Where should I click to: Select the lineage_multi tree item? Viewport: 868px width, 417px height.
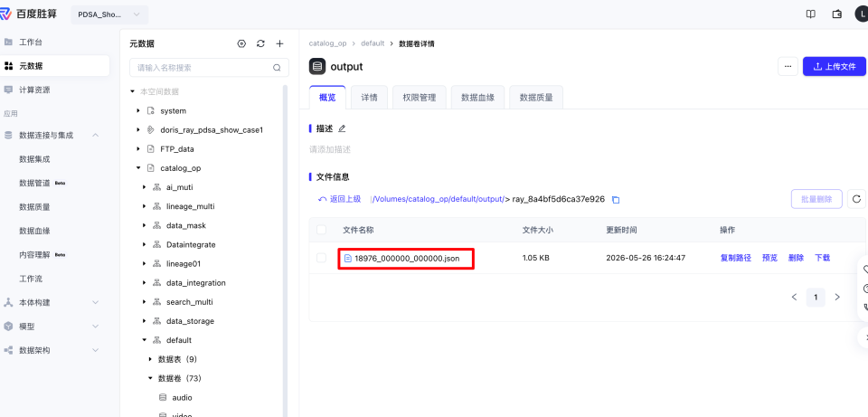(190, 206)
